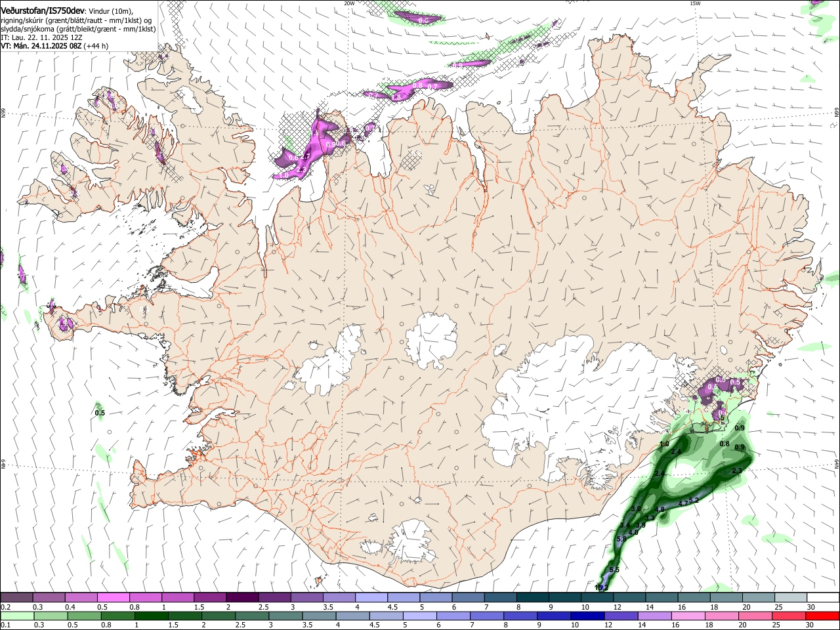Click the '4.8' precipitation value on the map

click(x=660, y=509)
